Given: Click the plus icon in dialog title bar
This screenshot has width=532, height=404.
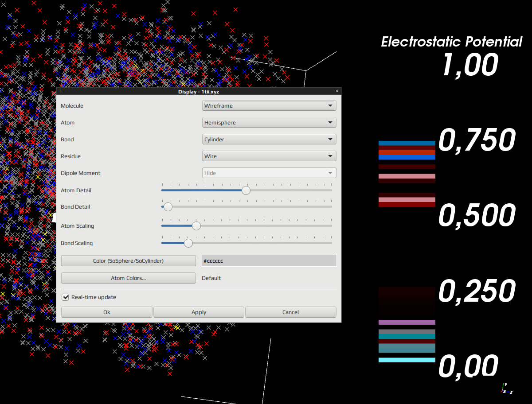Looking at the screenshot, I should [61, 91].
